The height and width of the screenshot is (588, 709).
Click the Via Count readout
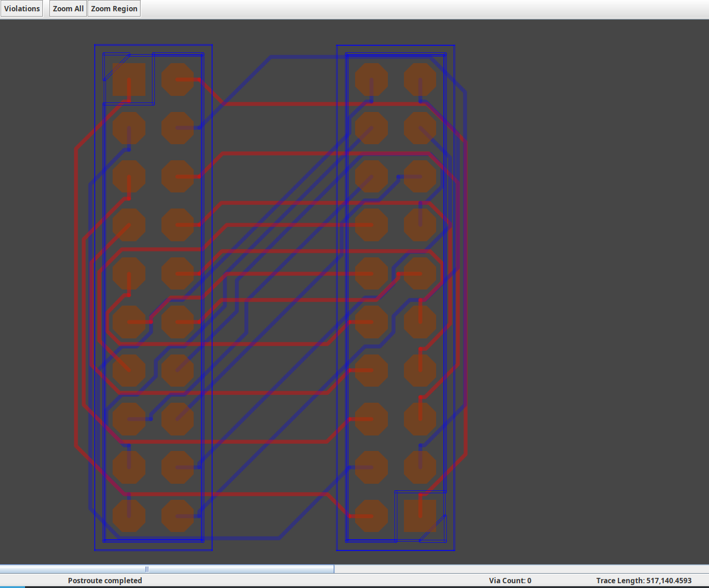point(510,580)
